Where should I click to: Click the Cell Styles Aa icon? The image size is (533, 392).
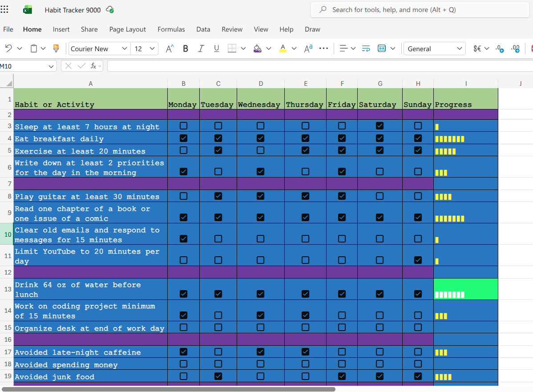(x=308, y=48)
